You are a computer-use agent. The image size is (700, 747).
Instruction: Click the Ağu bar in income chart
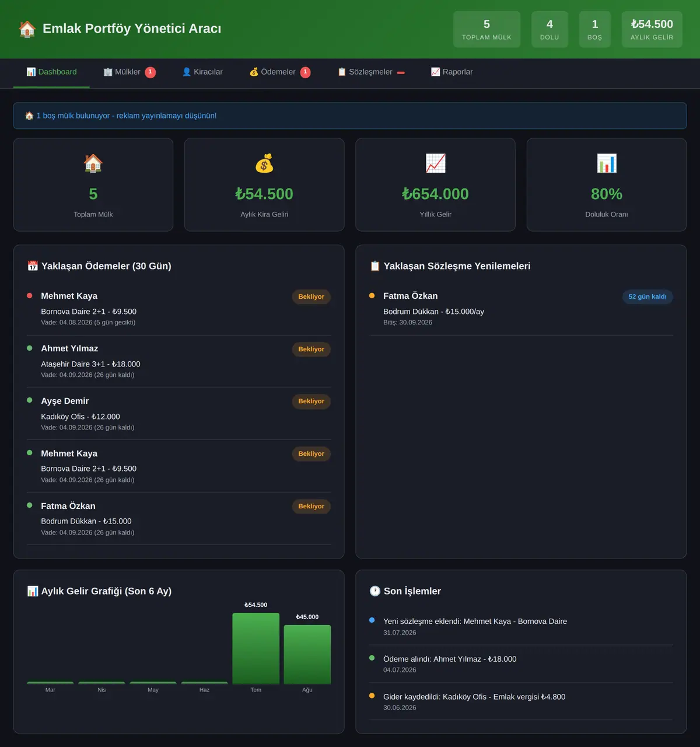coord(307,654)
